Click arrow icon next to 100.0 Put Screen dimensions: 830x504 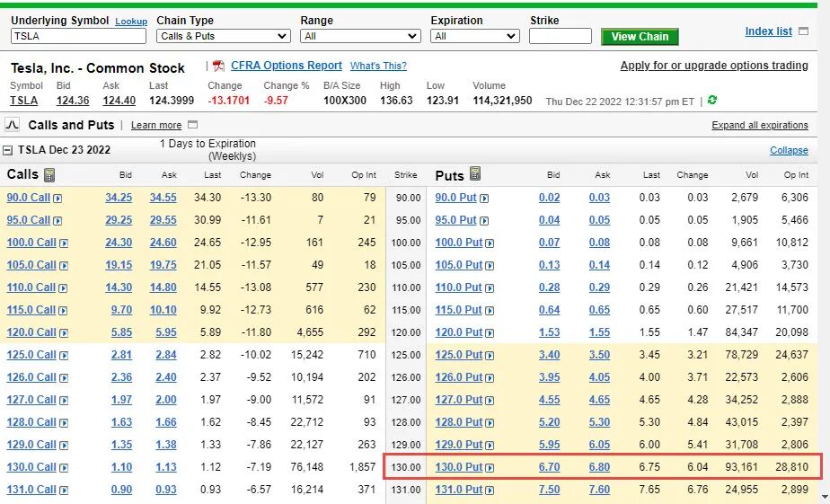(490, 243)
